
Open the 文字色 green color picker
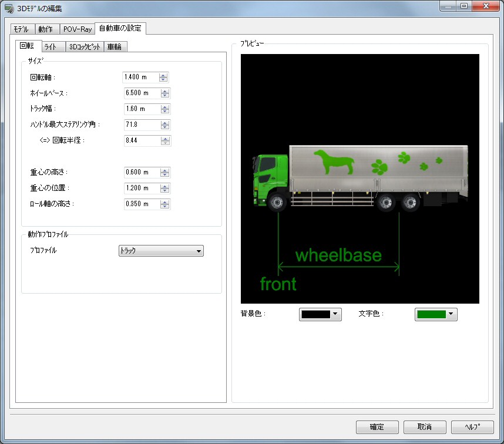pos(436,314)
